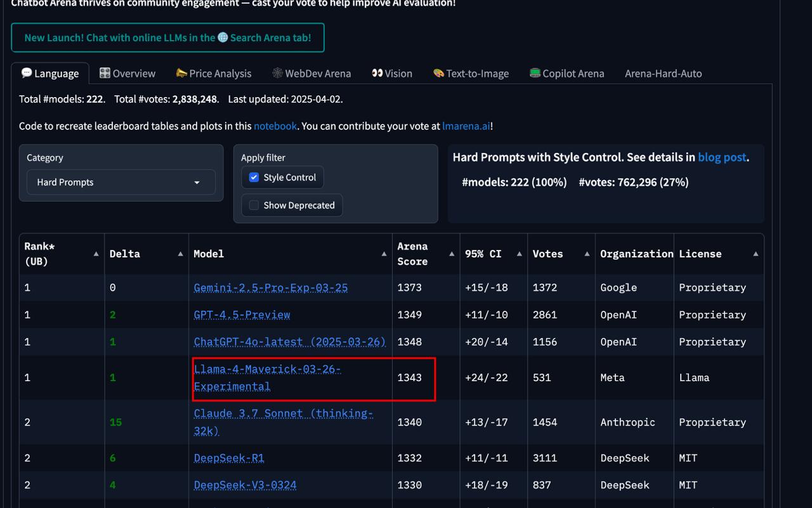Open Llama-4-Maverick-03-26-Experimental model link

(267, 377)
